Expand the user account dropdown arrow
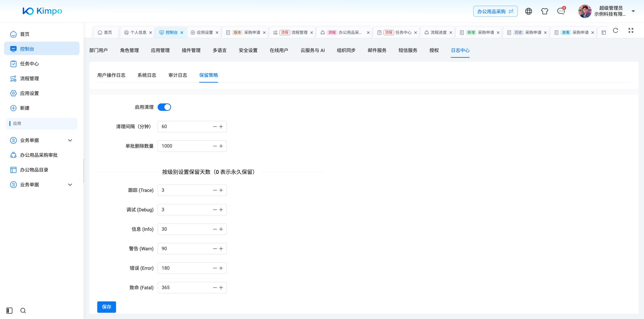This screenshot has width=644, height=319. [x=633, y=11]
